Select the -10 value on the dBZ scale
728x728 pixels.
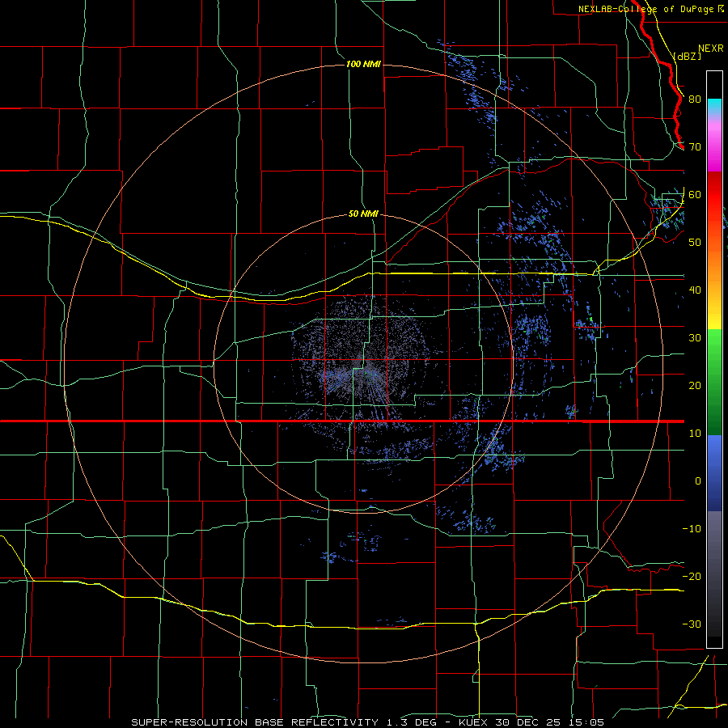(692, 529)
